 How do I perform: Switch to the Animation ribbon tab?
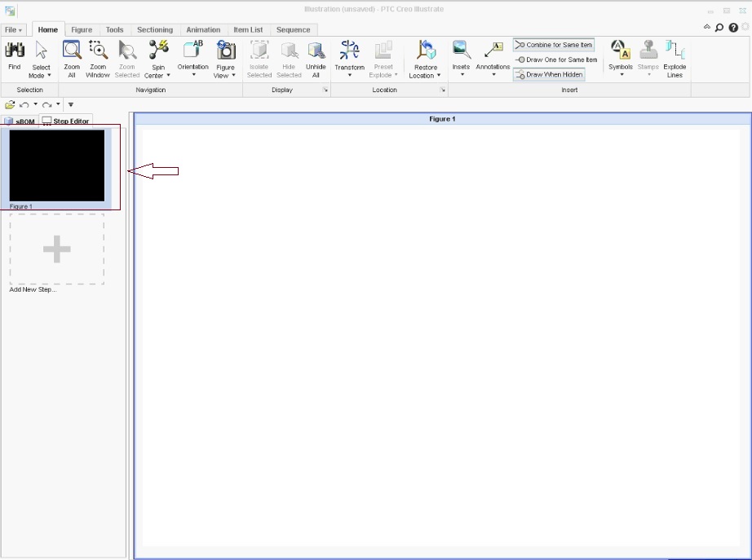tap(202, 29)
